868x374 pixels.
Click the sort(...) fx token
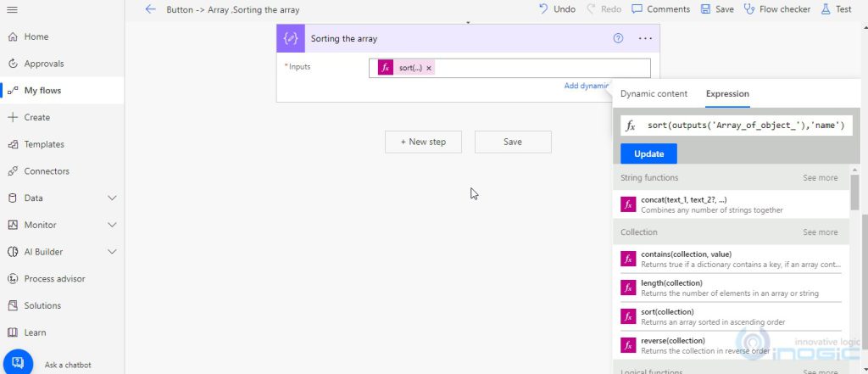[406, 68]
